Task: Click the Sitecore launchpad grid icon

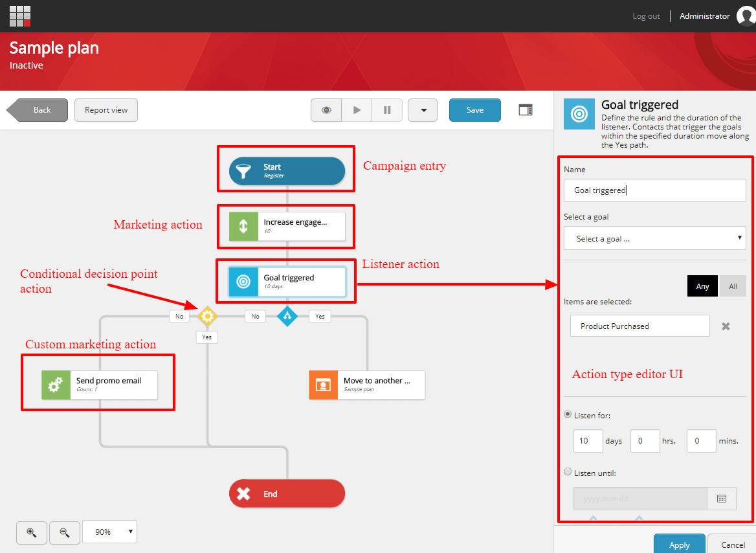Action: point(20,16)
